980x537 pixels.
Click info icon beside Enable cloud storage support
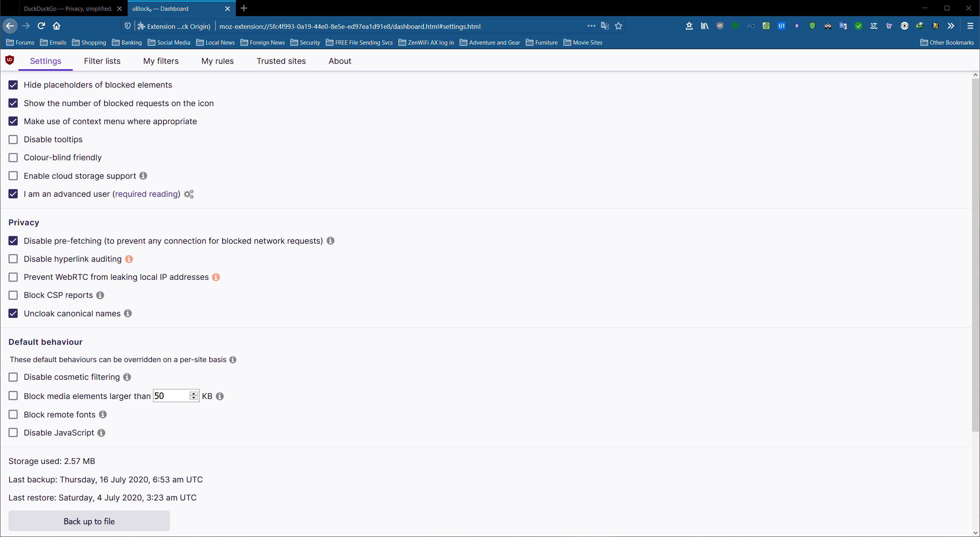point(143,176)
